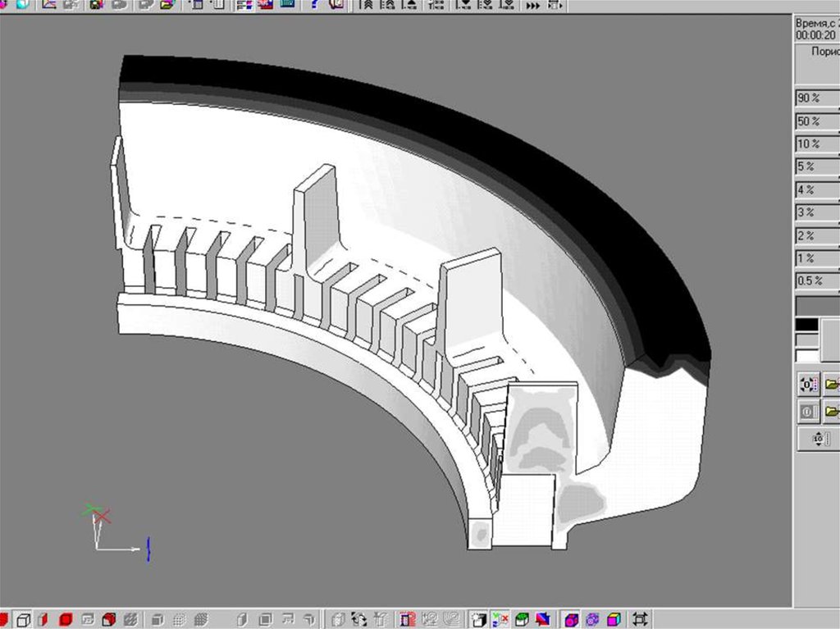Click the vertical arrows scale button

click(818, 440)
